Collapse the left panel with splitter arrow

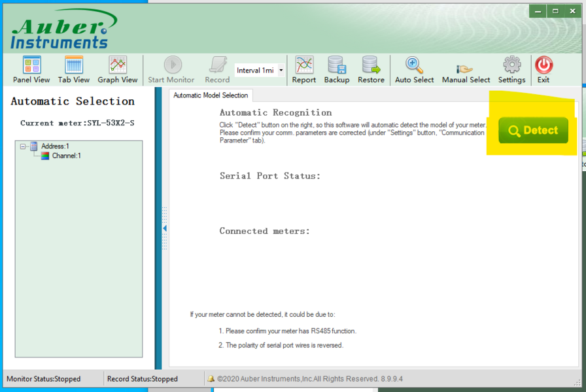(165, 228)
